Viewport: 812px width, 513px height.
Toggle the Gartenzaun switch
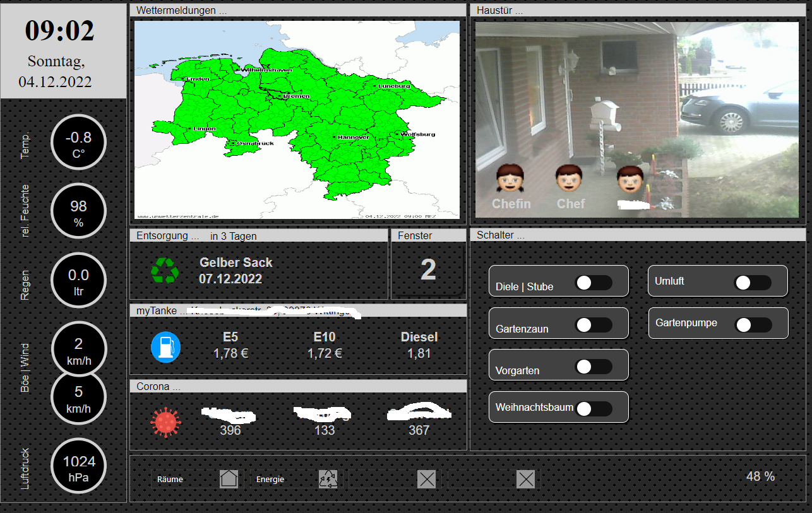pos(594,325)
